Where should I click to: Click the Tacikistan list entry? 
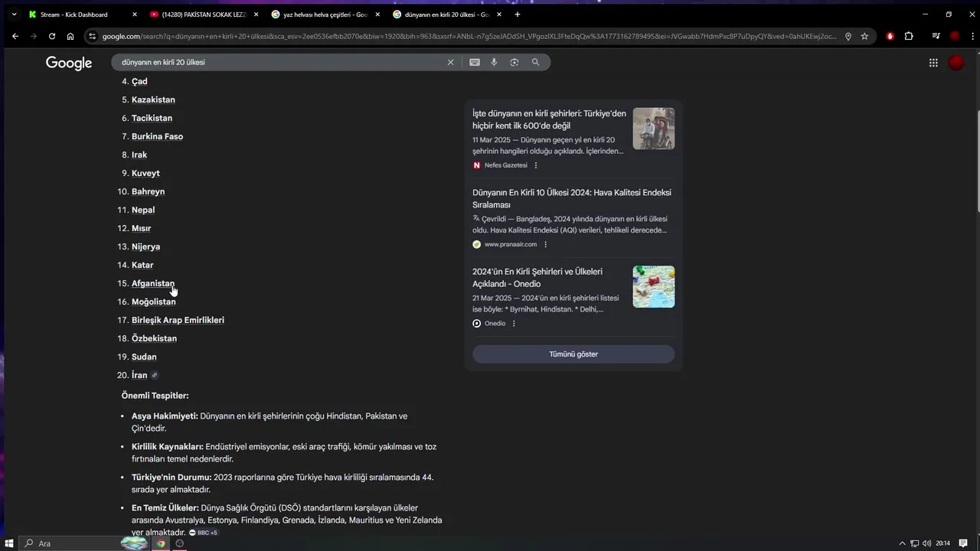152,118
